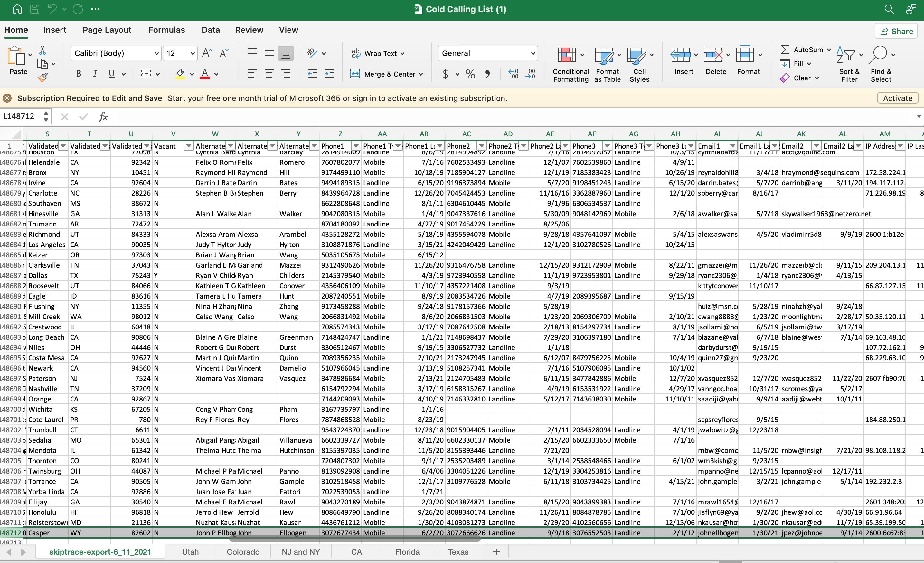Click Merge & Center
Screen dimensions: 924x563
pyautogui.click(x=387, y=74)
